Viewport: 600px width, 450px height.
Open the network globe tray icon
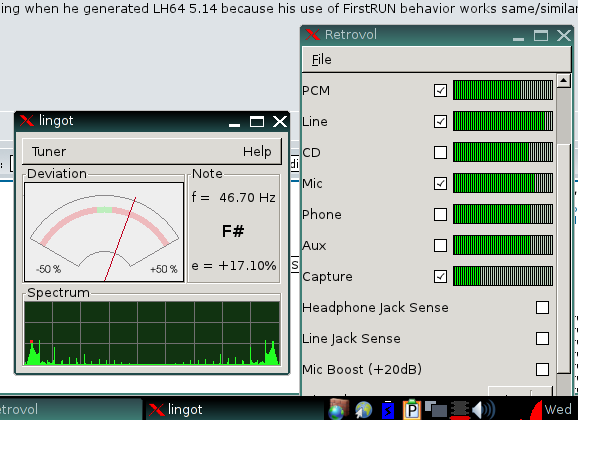(364, 410)
